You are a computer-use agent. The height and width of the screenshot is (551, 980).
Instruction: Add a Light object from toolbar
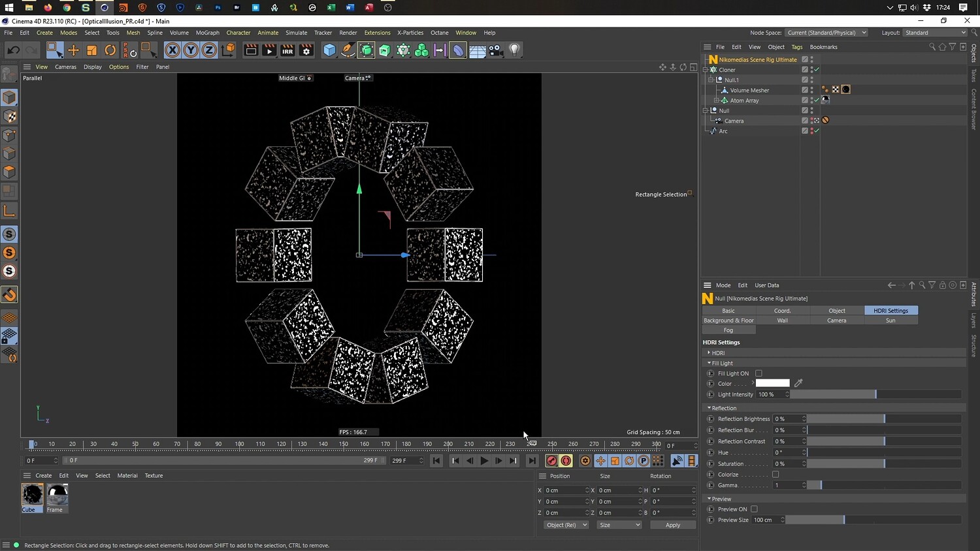pyautogui.click(x=515, y=50)
